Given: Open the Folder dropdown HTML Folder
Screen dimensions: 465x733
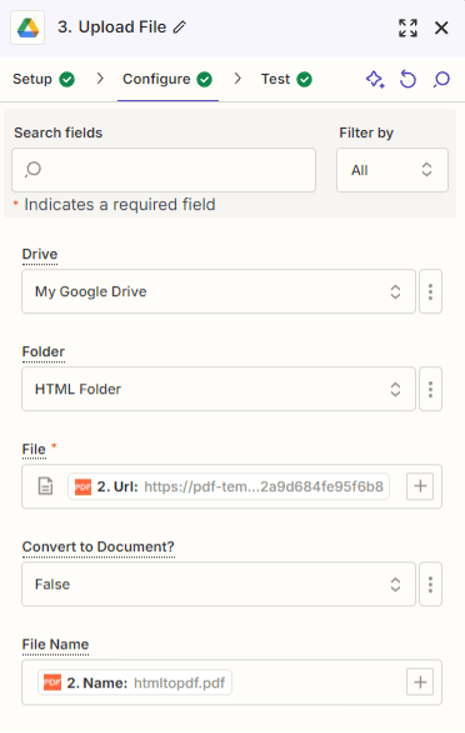Looking at the screenshot, I should pos(218,389).
